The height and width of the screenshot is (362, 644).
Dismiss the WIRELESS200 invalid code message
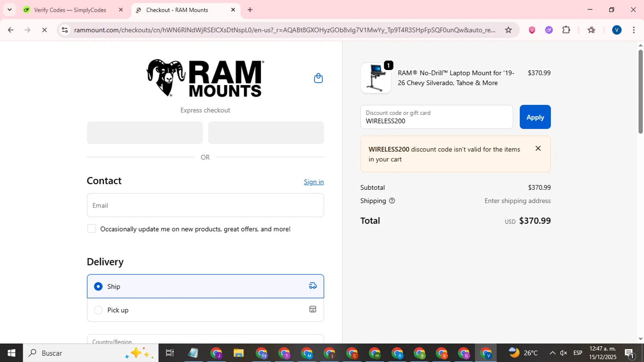[x=538, y=149]
